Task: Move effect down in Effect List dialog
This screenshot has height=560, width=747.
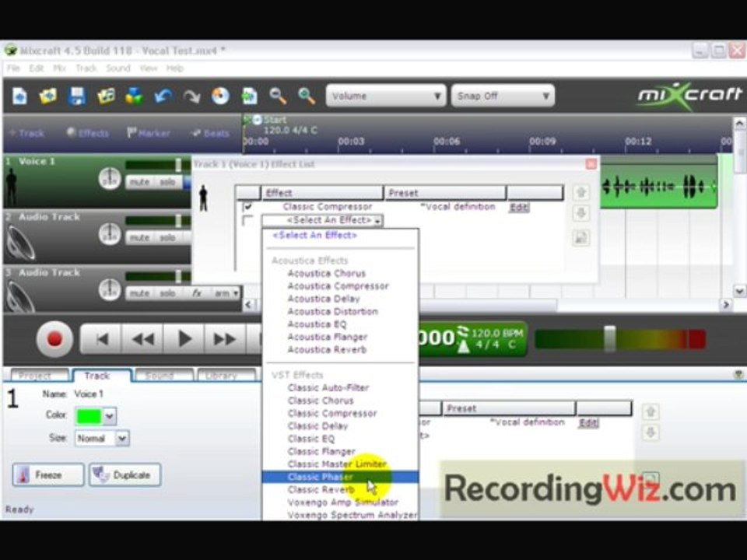Action: 580,213
